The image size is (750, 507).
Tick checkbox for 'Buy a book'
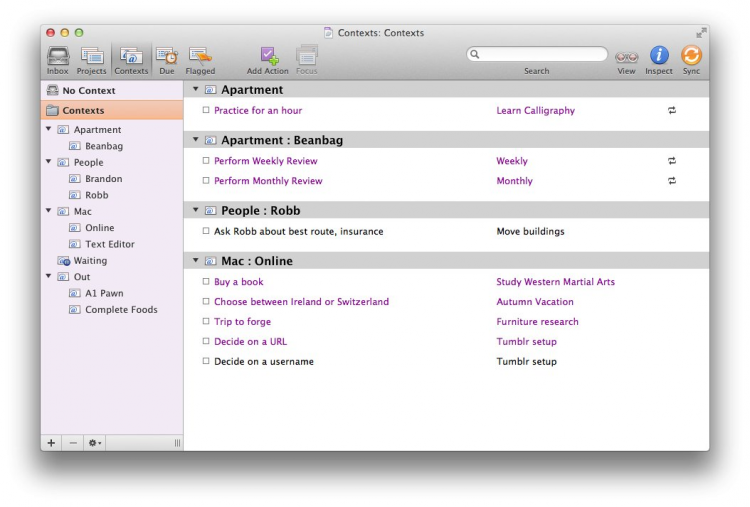(x=206, y=282)
